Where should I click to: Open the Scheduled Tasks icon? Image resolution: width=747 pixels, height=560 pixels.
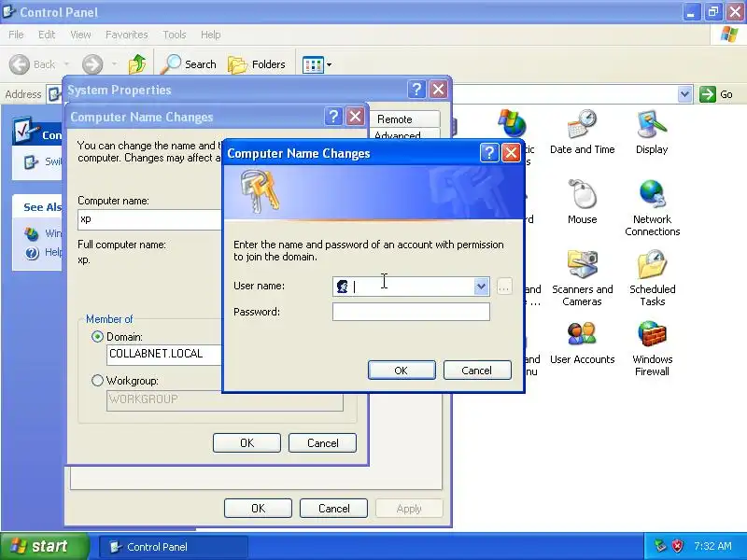[x=652, y=278]
